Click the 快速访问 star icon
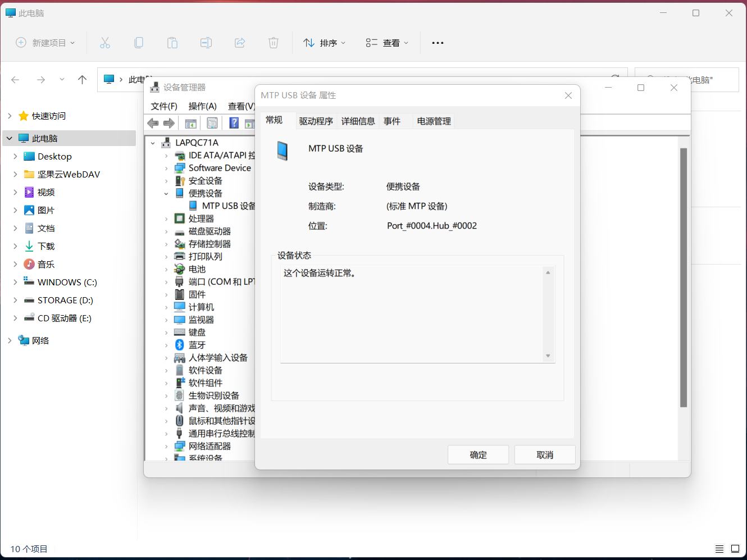 point(24,116)
